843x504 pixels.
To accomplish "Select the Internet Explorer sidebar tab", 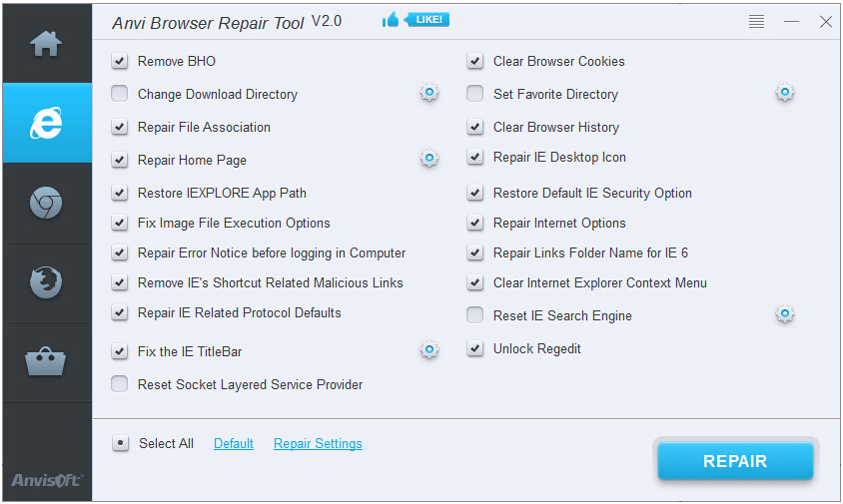I will pyautogui.click(x=46, y=123).
